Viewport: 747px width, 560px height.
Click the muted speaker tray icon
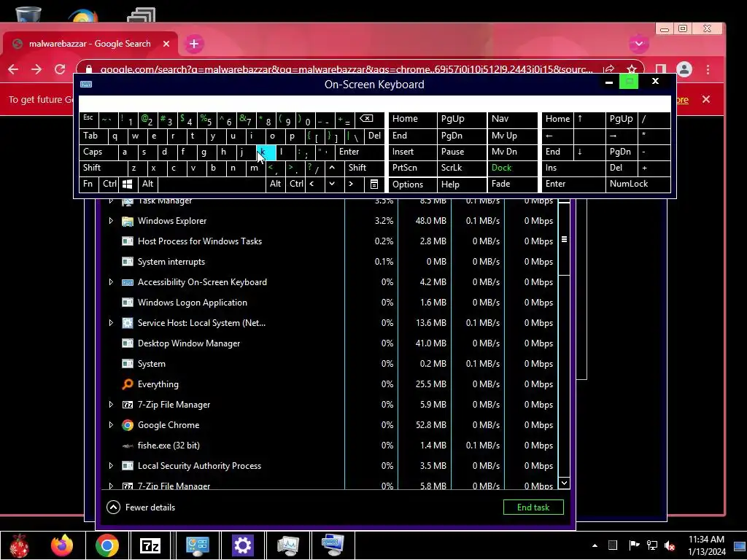670,545
